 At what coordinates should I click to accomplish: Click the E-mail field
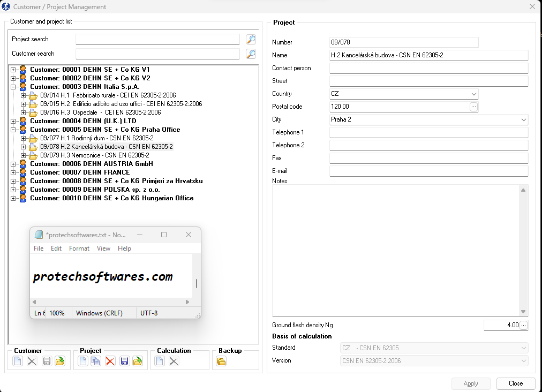[428, 171]
